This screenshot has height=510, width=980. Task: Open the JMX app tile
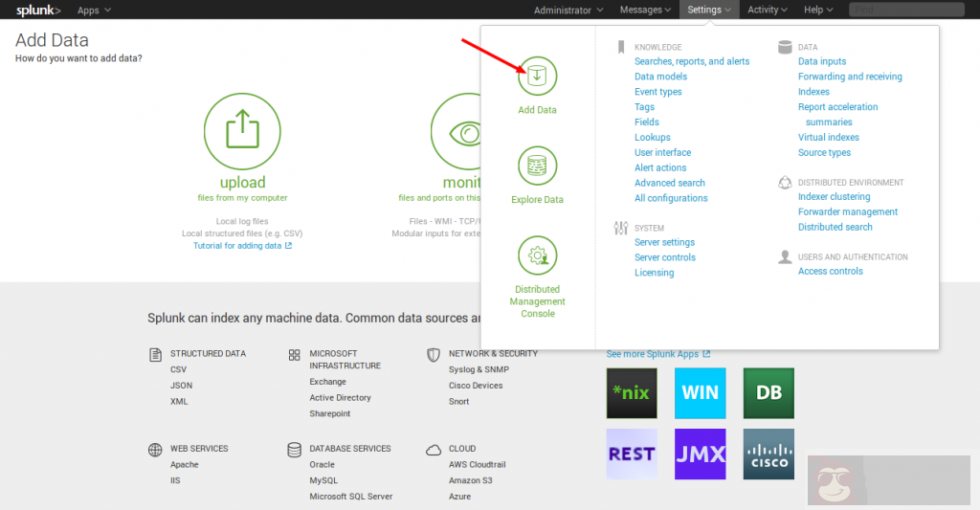(x=700, y=455)
